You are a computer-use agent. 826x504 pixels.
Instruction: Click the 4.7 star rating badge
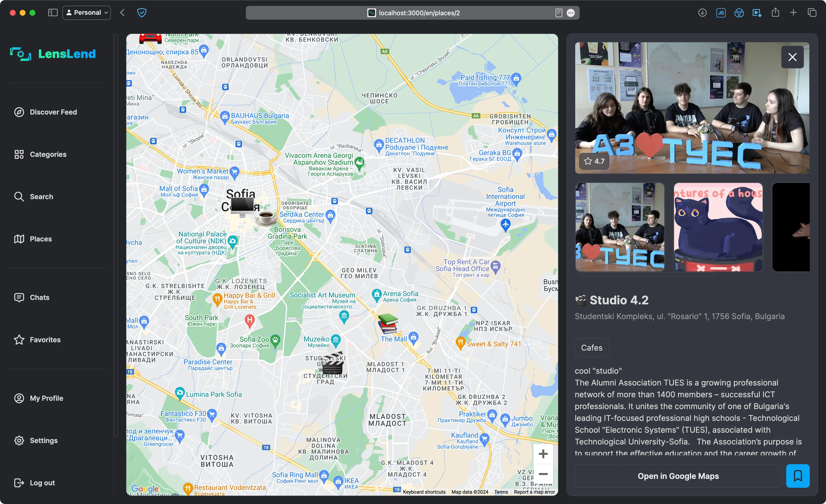[594, 161]
